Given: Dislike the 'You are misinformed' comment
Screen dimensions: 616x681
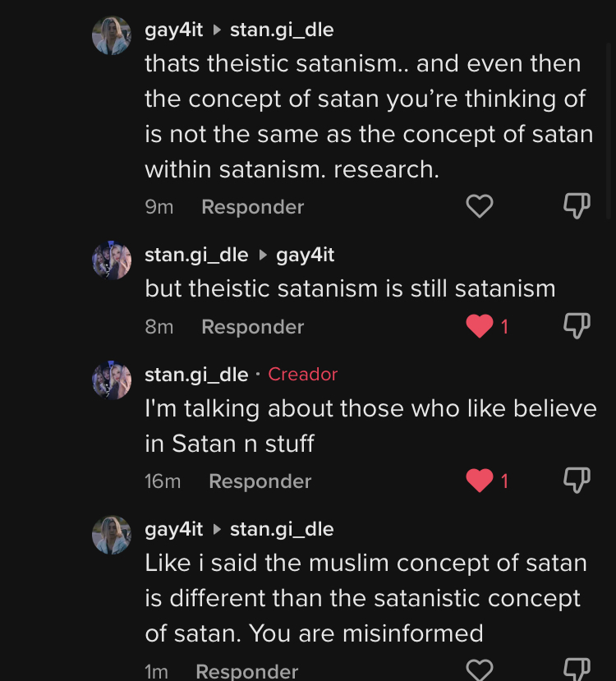Looking at the screenshot, I should 577,670.
